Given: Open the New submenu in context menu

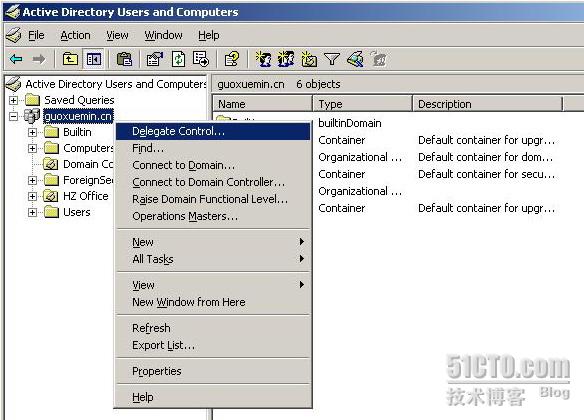Looking at the screenshot, I should coord(213,242).
